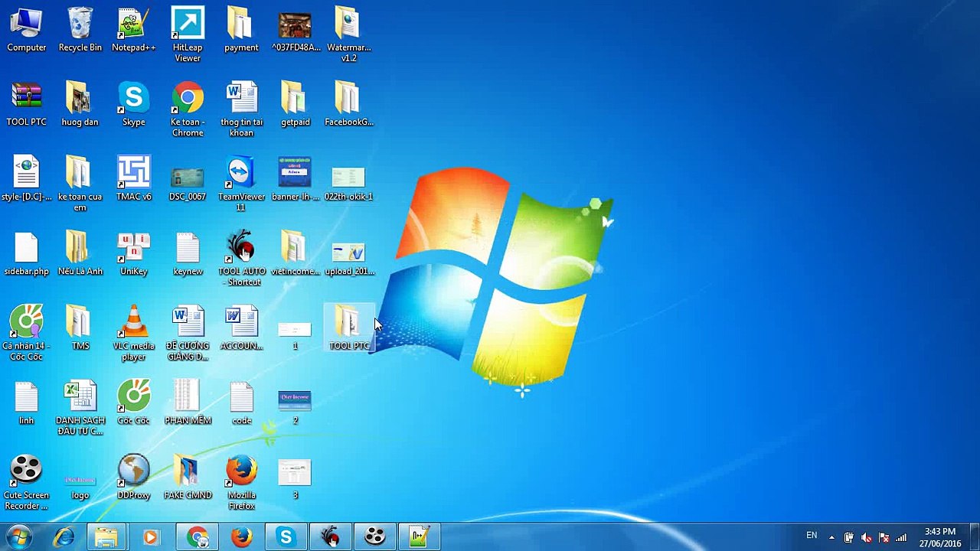
Task: Select the 022th-okik-1 image file
Action: click(x=349, y=184)
